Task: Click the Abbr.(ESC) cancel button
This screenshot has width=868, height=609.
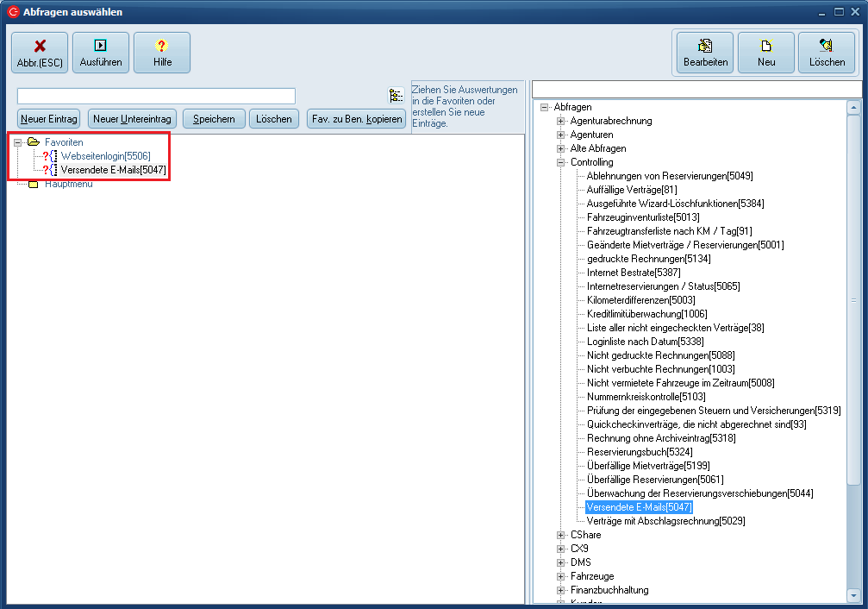Action: [x=40, y=53]
